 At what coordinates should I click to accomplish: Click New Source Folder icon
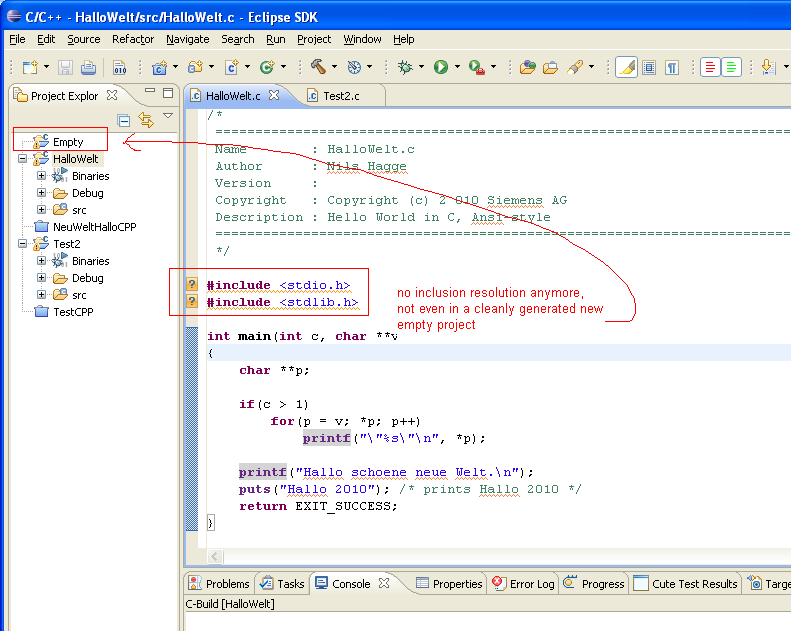coord(195,67)
